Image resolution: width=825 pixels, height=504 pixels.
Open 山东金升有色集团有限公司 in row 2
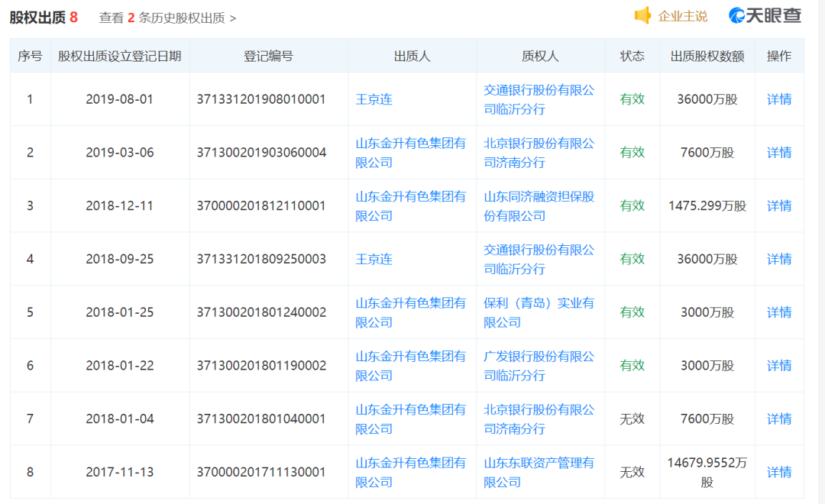[411, 153]
